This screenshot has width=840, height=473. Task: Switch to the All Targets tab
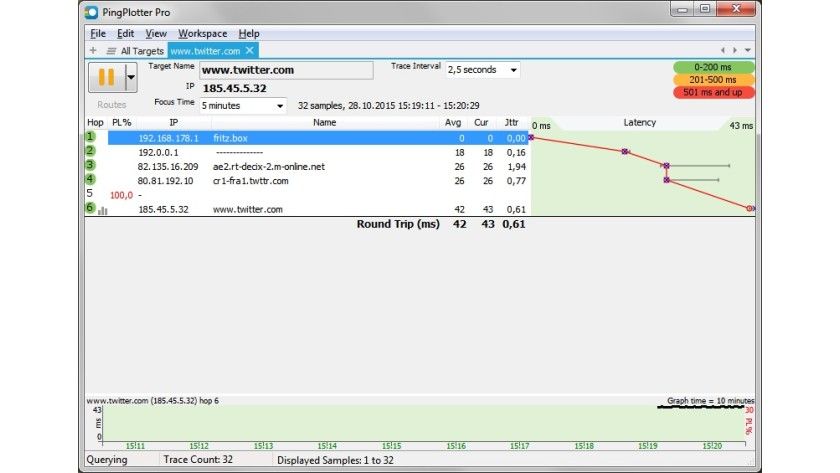142,51
